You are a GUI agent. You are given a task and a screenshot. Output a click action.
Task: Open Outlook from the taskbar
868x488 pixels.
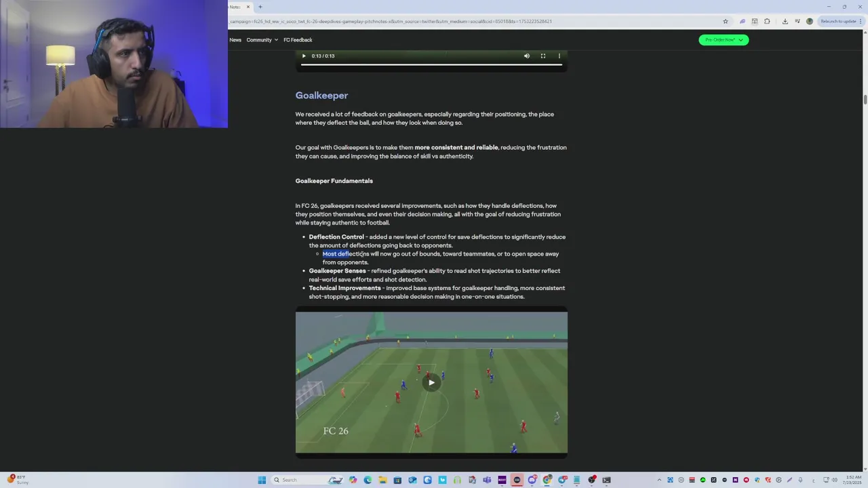tap(412, 480)
